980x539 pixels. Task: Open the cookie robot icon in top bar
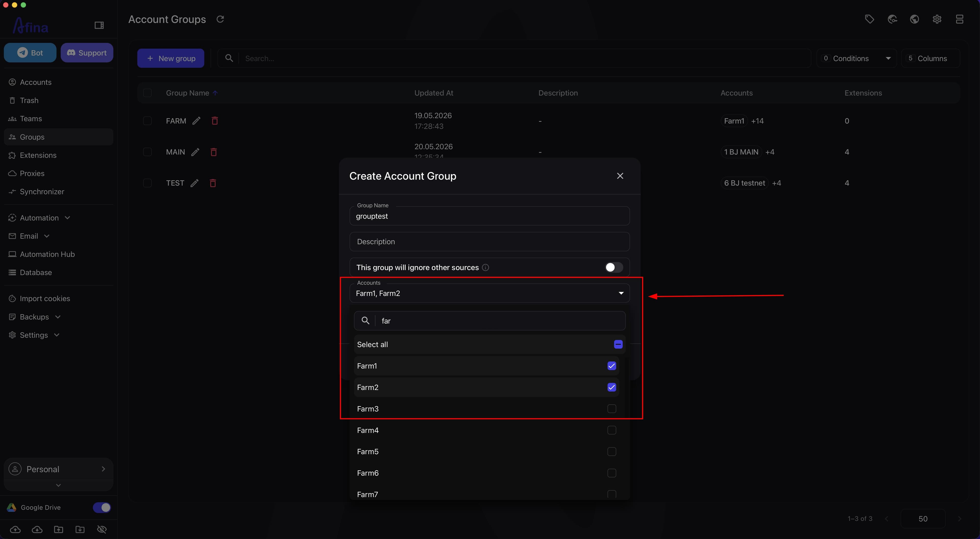(x=892, y=19)
